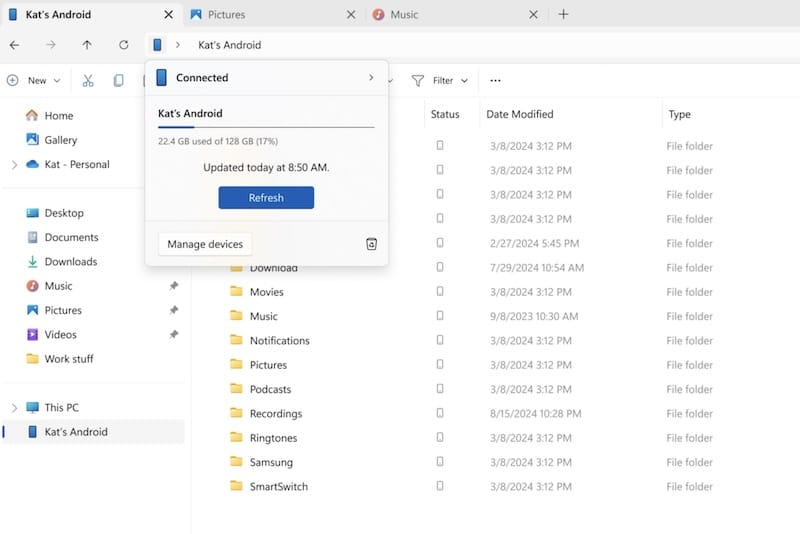Click the Kat's Android breadcrumb in address bar
800x534 pixels.
pyautogui.click(x=230, y=45)
